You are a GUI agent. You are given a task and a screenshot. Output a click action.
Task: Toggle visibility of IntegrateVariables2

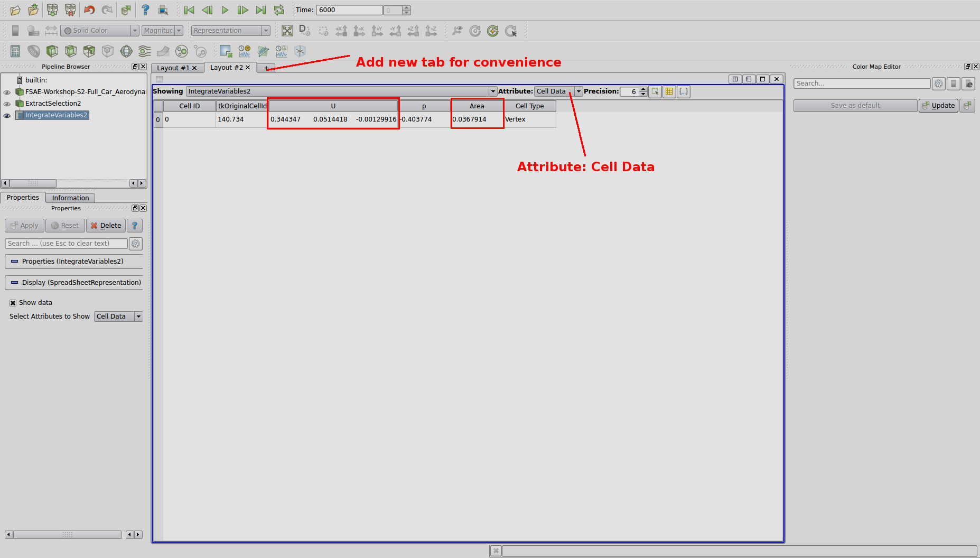point(7,115)
